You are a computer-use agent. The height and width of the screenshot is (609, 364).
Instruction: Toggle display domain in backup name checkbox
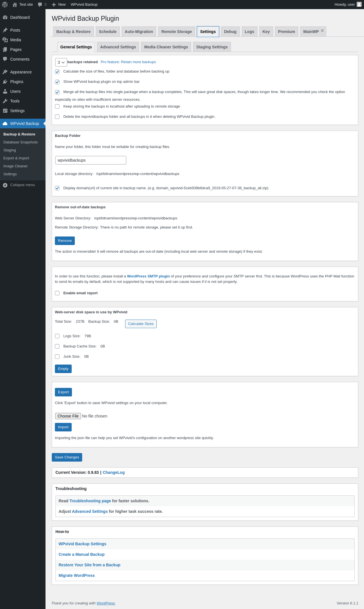tap(57, 188)
